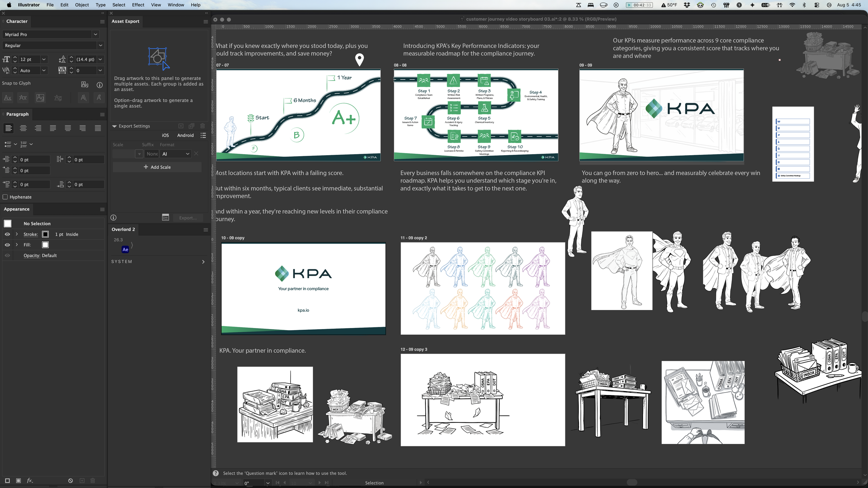
Task: Open the Overlord 2 panel menu
Action: point(206,230)
